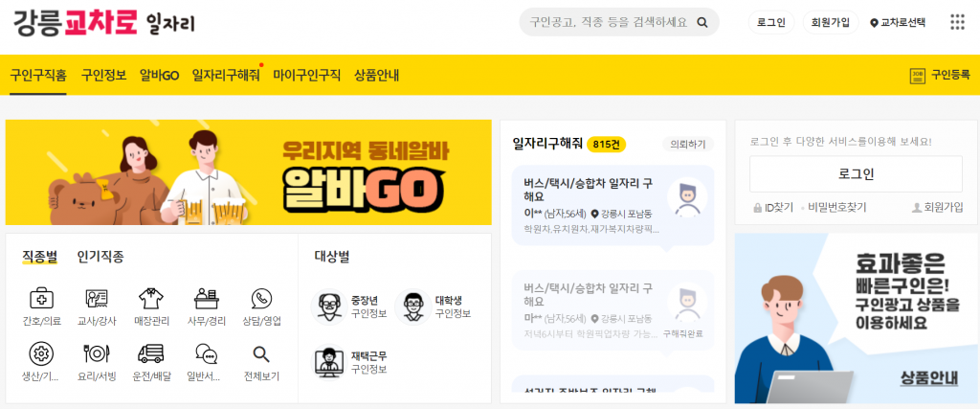This screenshot has height=409, width=980.
Task: Select the 매장관리 shirt icon
Action: click(x=150, y=298)
